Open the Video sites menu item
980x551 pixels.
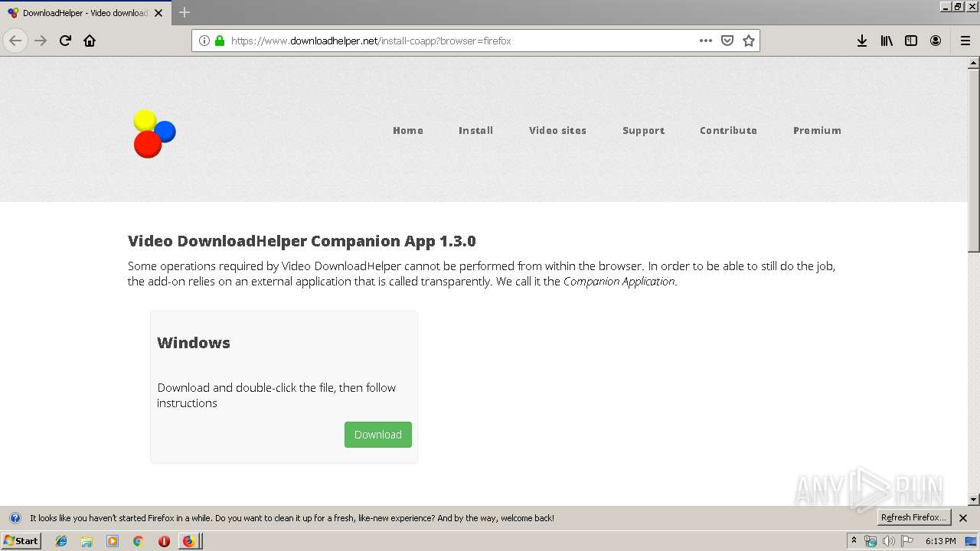[557, 130]
